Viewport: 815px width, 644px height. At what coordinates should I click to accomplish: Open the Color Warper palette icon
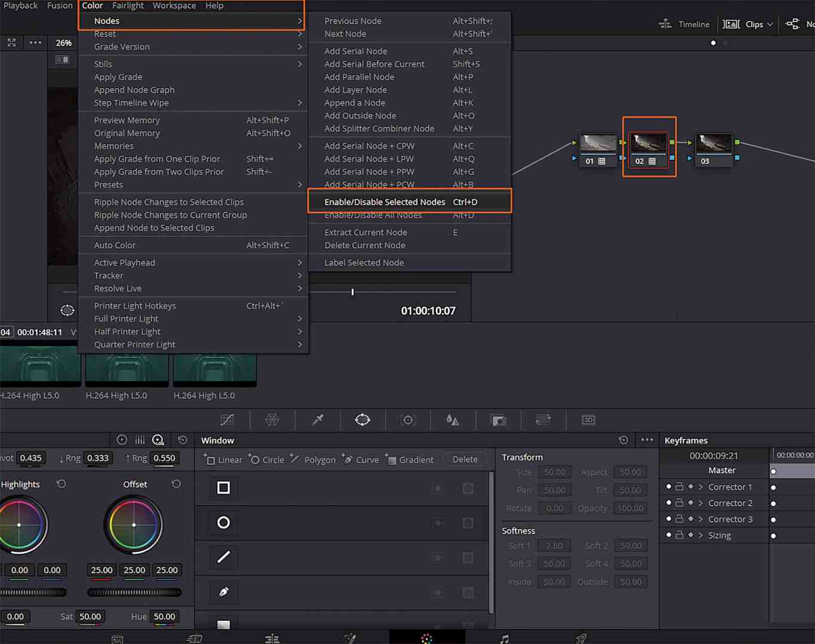pyautogui.click(x=272, y=420)
